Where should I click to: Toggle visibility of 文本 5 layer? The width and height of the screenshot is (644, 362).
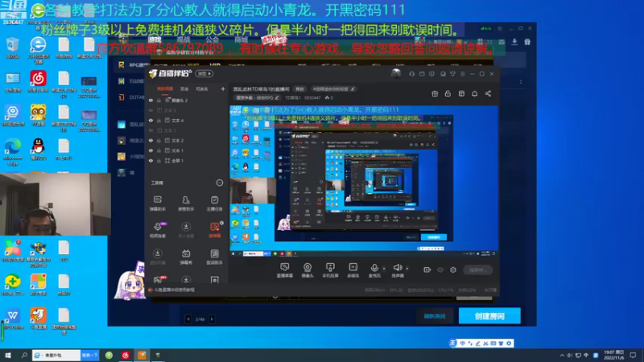tap(151, 110)
